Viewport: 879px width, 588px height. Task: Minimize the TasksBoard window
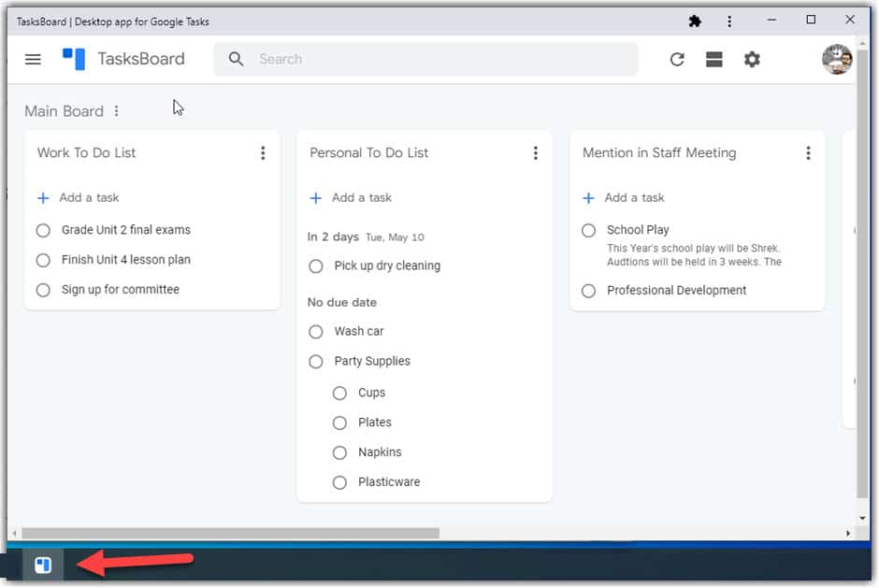point(771,21)
